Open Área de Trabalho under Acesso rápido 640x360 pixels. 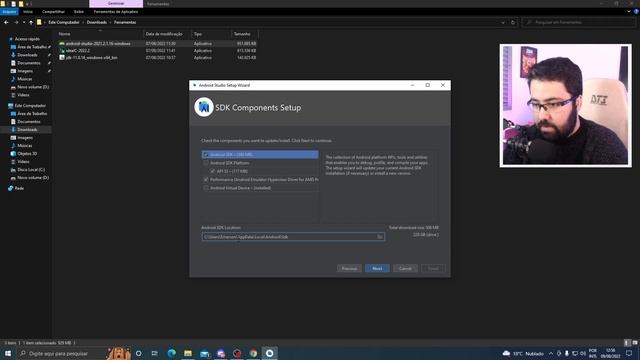click(32, 47)
